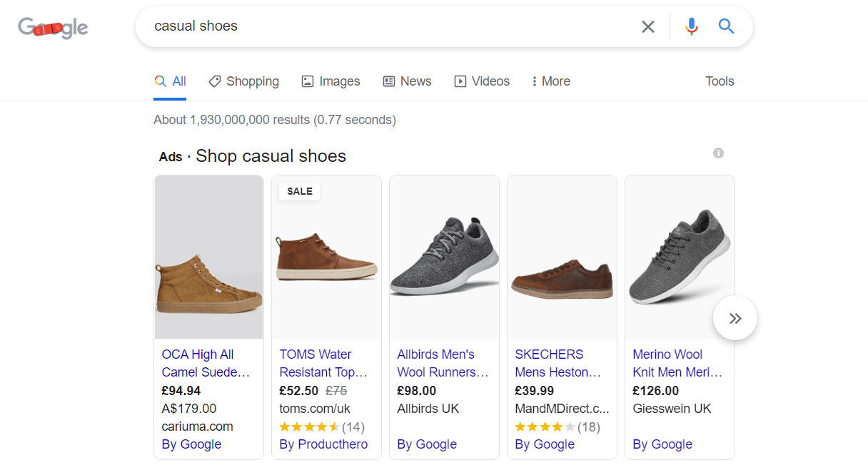Go to the News tab
The width and height of the screenshot is (868, 475).
(407, 81)
